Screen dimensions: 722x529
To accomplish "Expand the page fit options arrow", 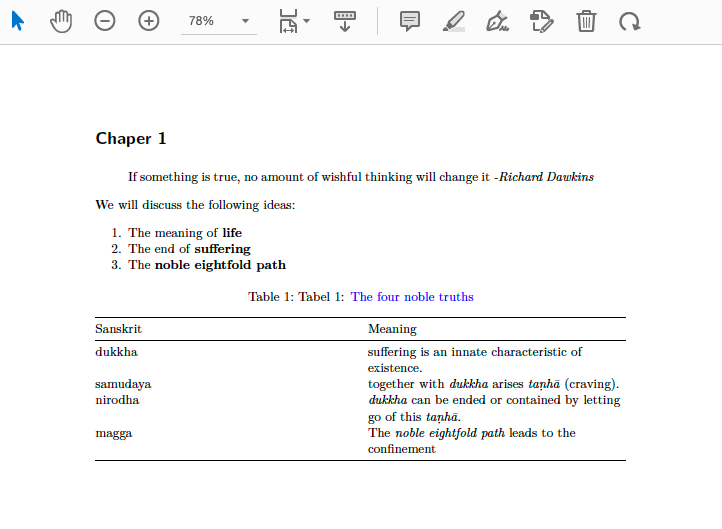I will tap(307, 21).
